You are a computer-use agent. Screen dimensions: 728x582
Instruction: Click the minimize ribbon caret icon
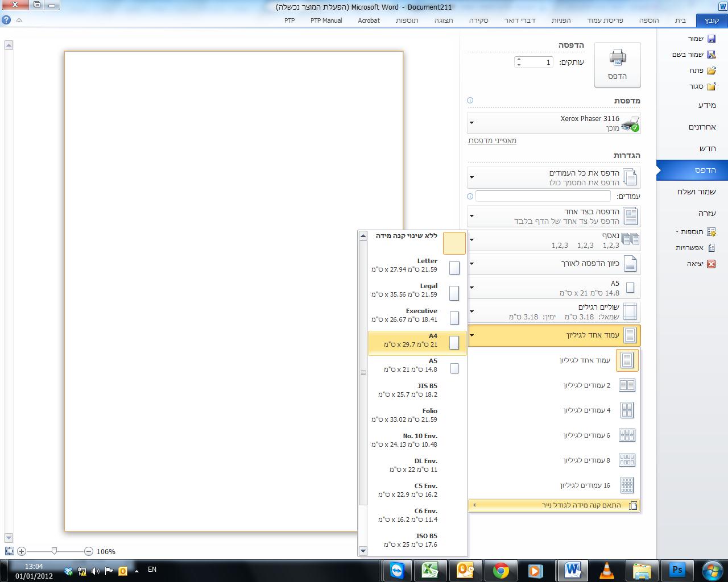pos(19,20)
